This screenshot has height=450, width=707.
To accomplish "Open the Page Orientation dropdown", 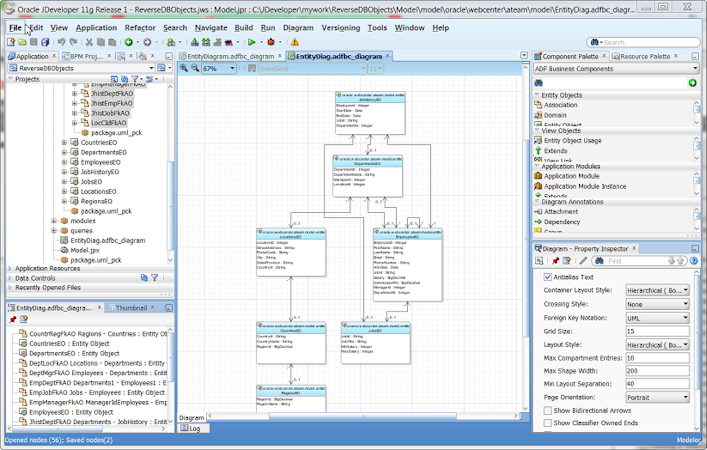I will [x=657, y=396].
